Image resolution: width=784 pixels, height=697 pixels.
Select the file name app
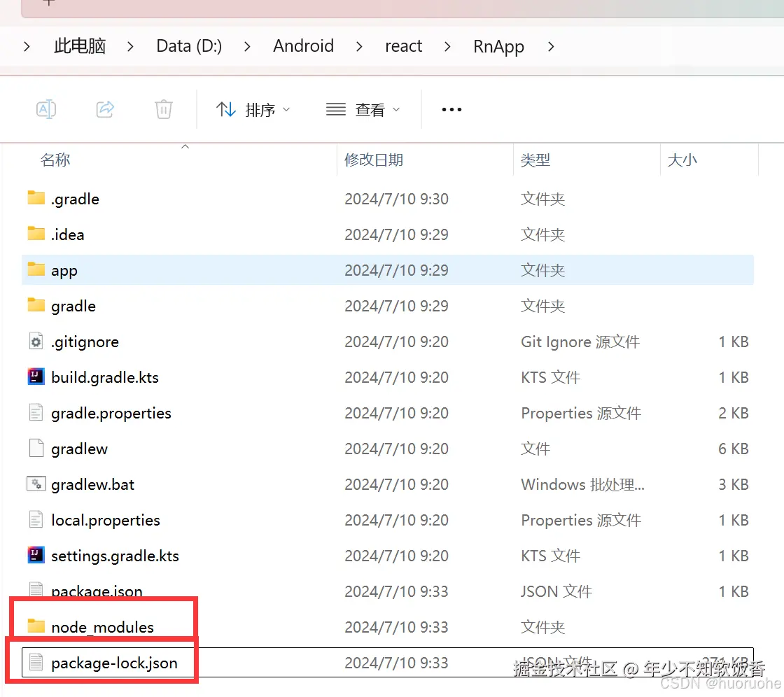click(x=64, y=271)
